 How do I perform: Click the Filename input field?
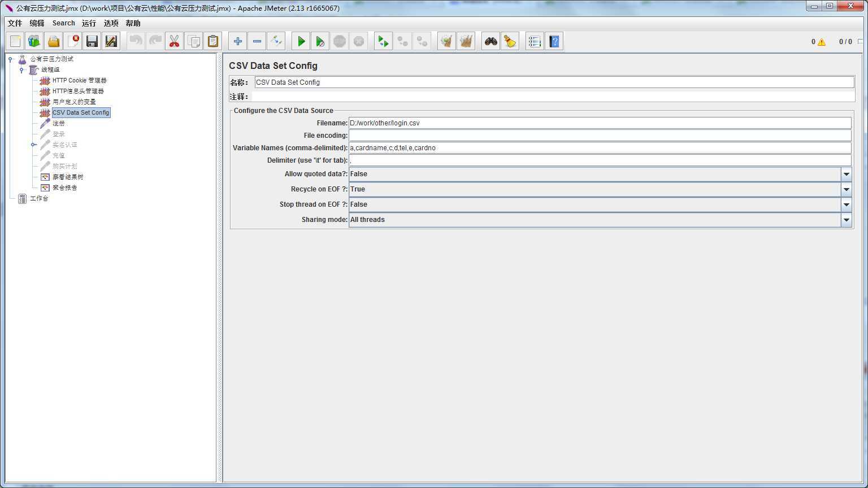(600, 123)
